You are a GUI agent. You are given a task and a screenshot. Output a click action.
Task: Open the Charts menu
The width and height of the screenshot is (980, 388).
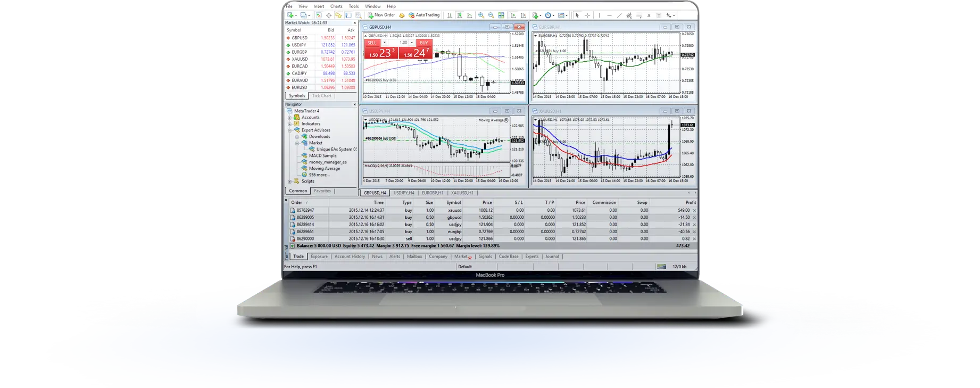pos(336,6)
